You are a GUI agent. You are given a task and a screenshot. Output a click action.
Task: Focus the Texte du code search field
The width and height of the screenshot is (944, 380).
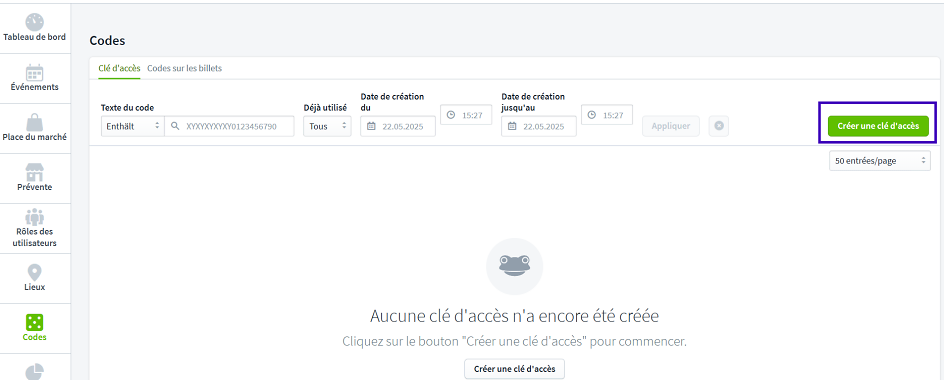229,126
